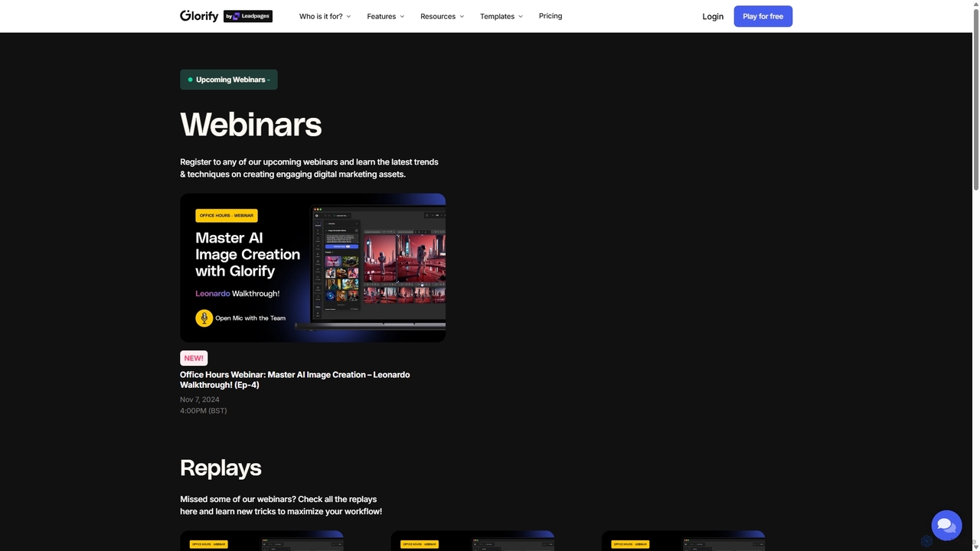The height and width of the screenshot is (551, 980).
Task: Click the '4:00PM (BST)' time text
Action: tap(204, 411)
